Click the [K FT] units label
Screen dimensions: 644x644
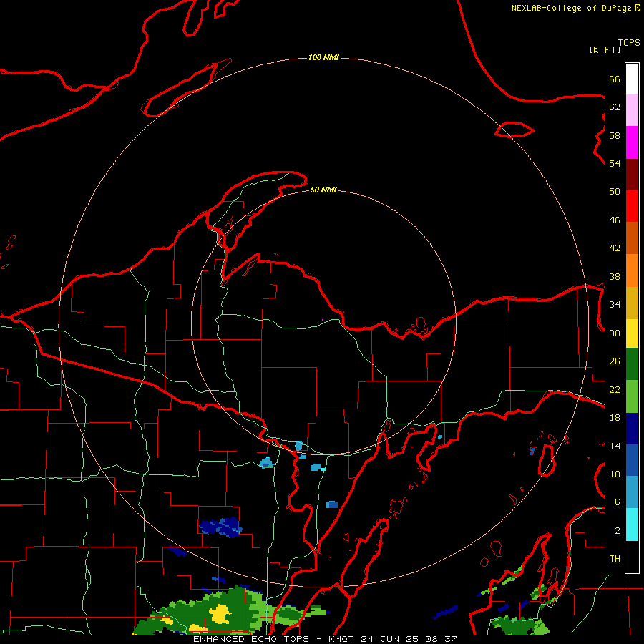tap(605, 49)
